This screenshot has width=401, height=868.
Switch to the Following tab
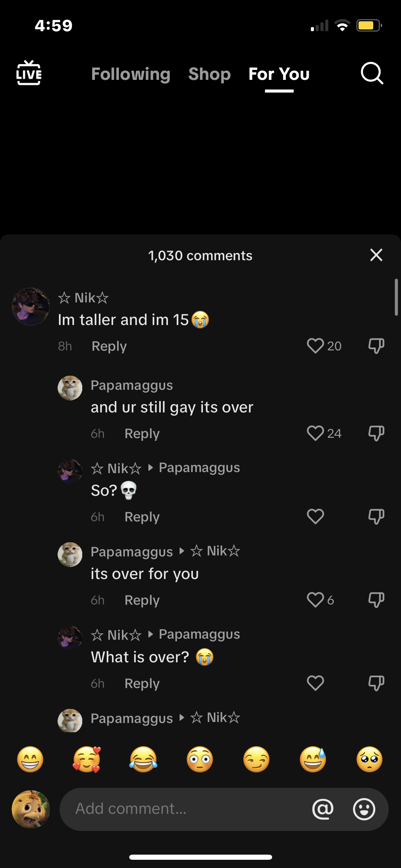click(131, 74)
